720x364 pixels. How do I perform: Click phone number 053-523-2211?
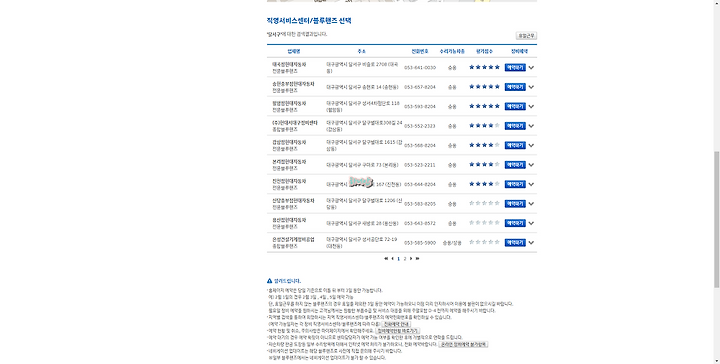[420, 165]
